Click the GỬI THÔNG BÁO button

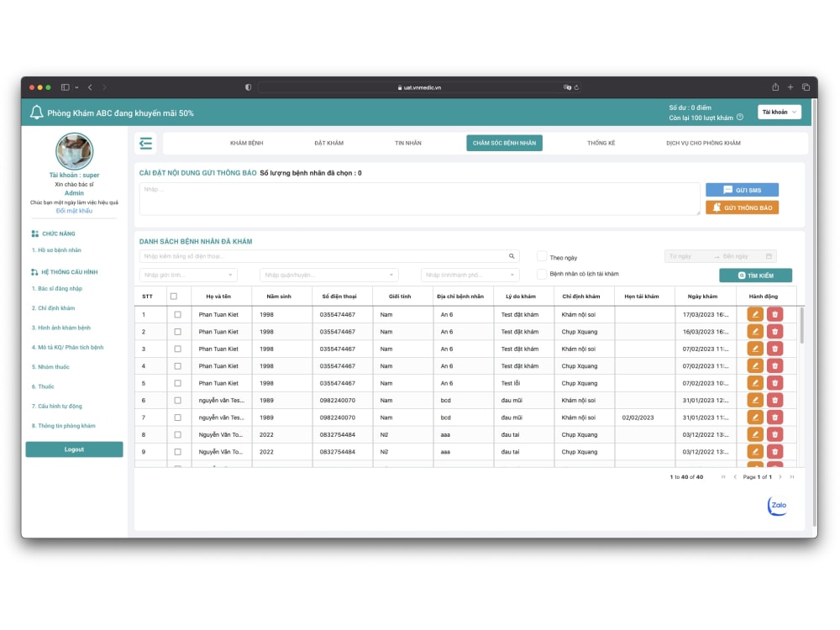[742, 207]
